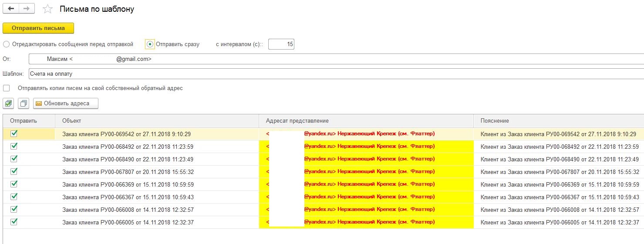Viewport: 644px width, 244px height.
Task: Click the check all rows icon
Action: point(9,104)
